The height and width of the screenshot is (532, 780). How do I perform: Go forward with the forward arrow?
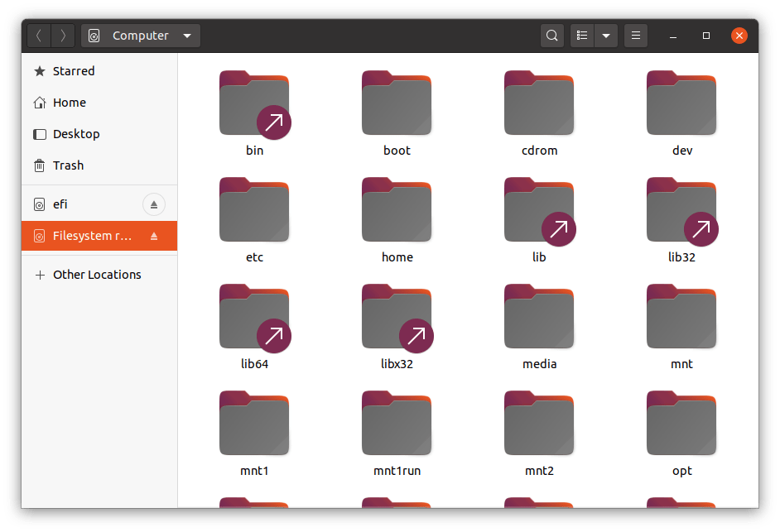[x=63, y=36]
